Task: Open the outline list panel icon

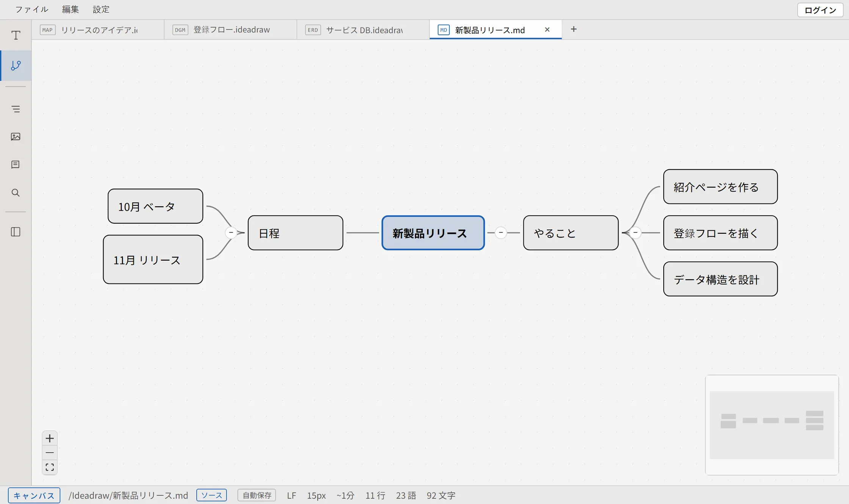Action: click(16, 109)
